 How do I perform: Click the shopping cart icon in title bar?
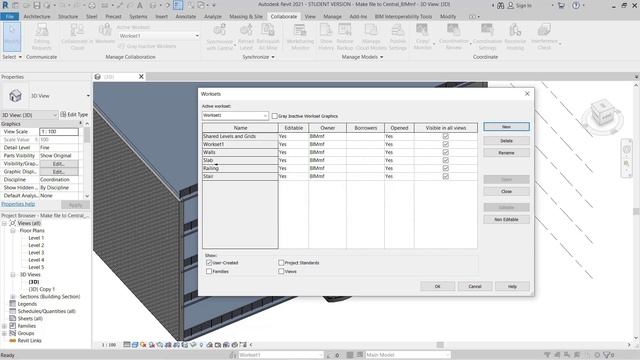[561, 5]
